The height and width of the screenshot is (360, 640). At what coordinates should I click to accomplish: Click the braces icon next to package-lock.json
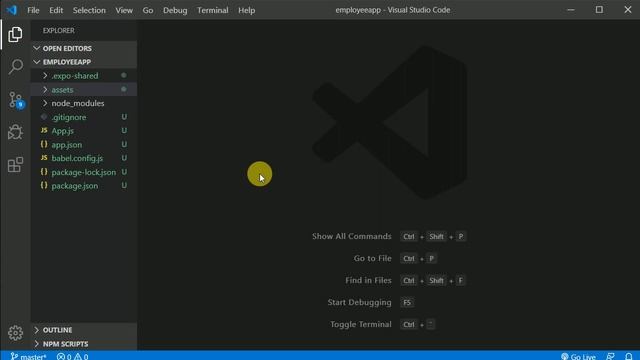(x=44, y=172)
